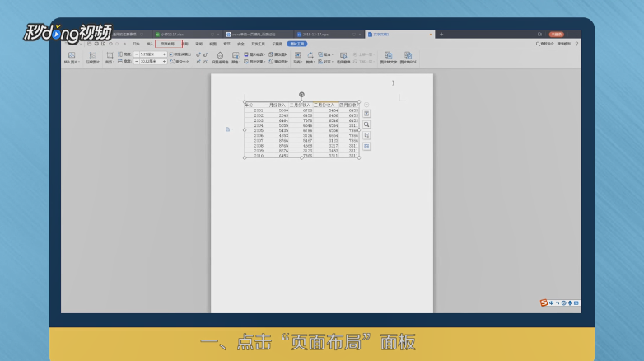644x361 pixels.
Task: Click the picture border icon beside picture
Action: 366,147
